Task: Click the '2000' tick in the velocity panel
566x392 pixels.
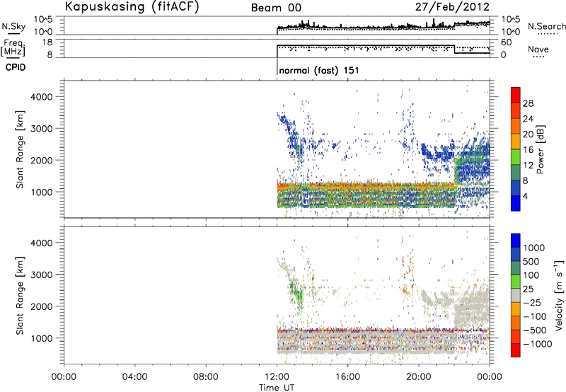Action: [41, 306]
